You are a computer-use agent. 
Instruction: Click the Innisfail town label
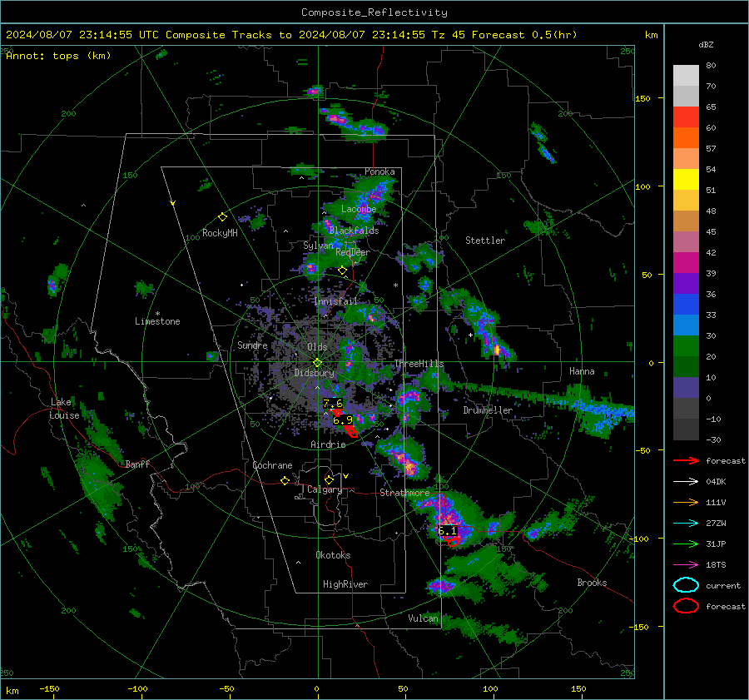[336, 301]
